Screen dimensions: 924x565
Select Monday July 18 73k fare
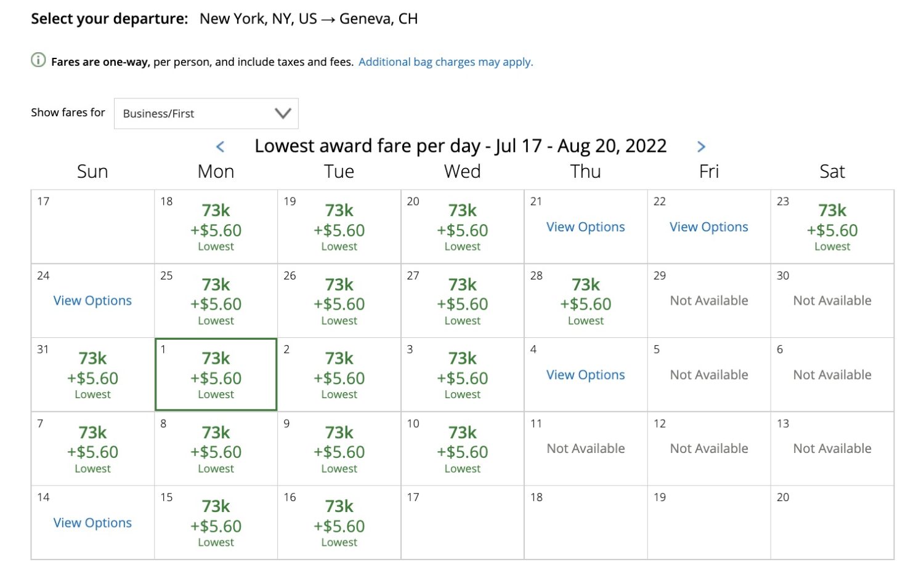point(216,226)
